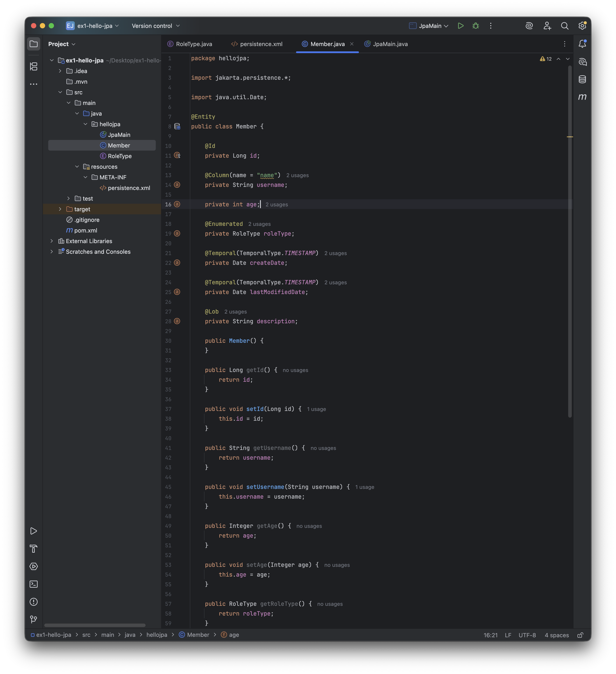This screenshot has width=616, height=674.
Task: Click the 12 warnings indicator
Action: coord(545,59)
